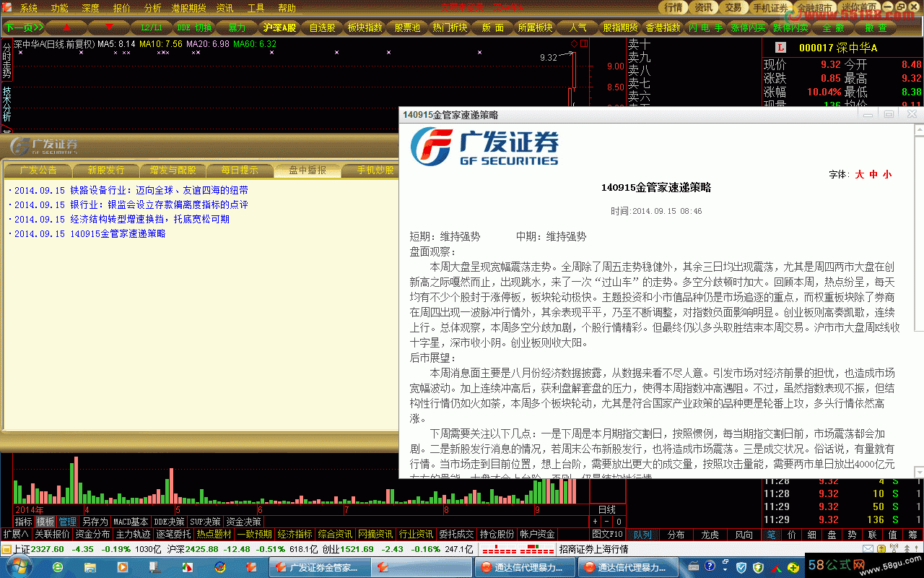Open the 分析 menu
Screen dimensions: 924x578
click(152, 8)
